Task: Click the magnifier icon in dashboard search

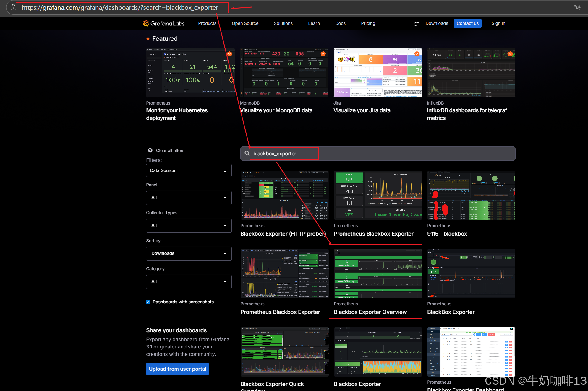Action: coord(247,153)
